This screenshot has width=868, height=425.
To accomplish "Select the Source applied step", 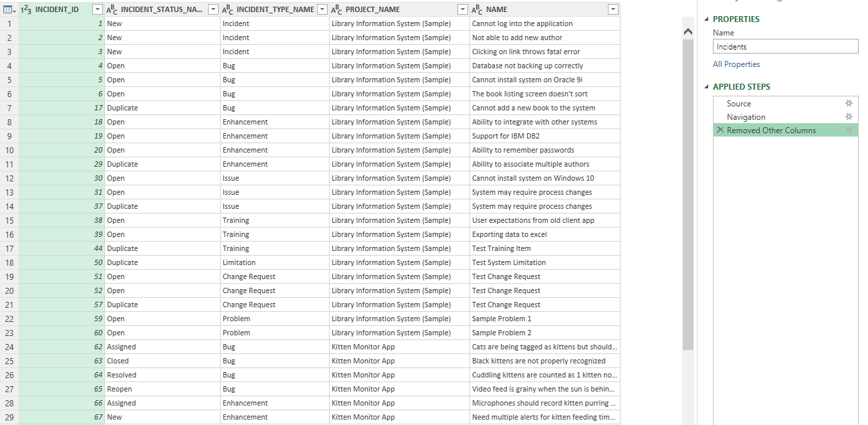I will click(x=785, y=103).
